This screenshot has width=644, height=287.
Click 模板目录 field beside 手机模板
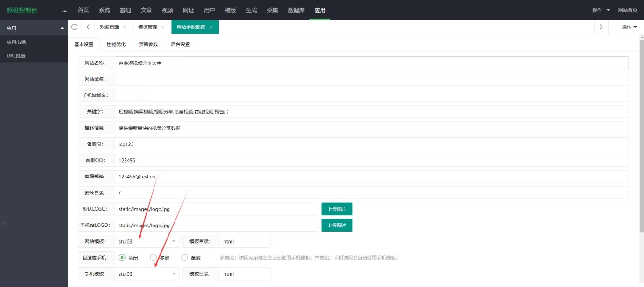point(245,274)
